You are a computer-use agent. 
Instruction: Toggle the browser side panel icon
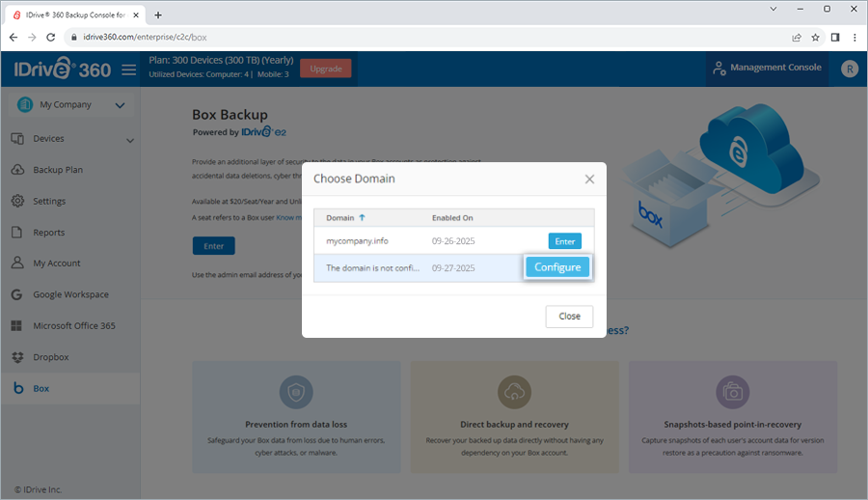pos(835,37)
